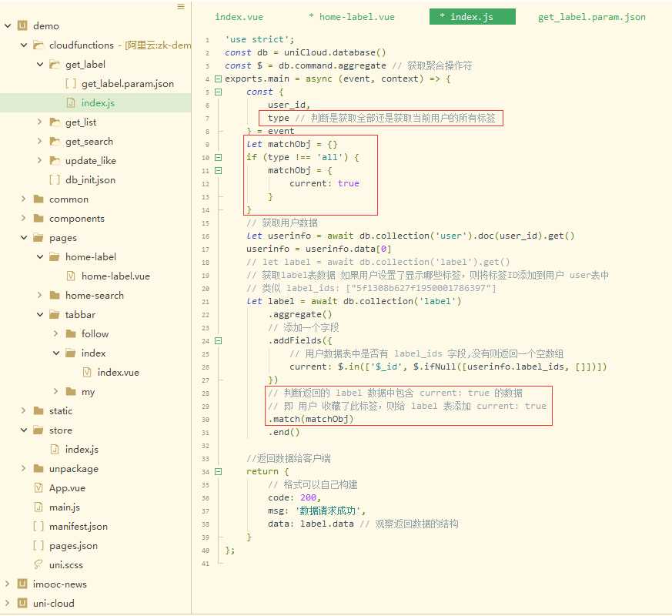Viewport: 672px width, 616px height.
Task: Click the demo project icon
Action: [x=22, y=25]
